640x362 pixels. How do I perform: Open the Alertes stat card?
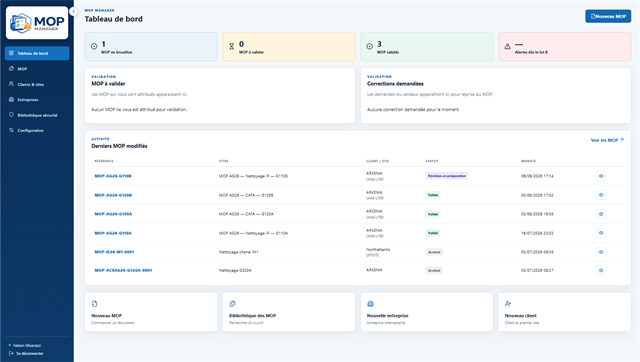564,47
